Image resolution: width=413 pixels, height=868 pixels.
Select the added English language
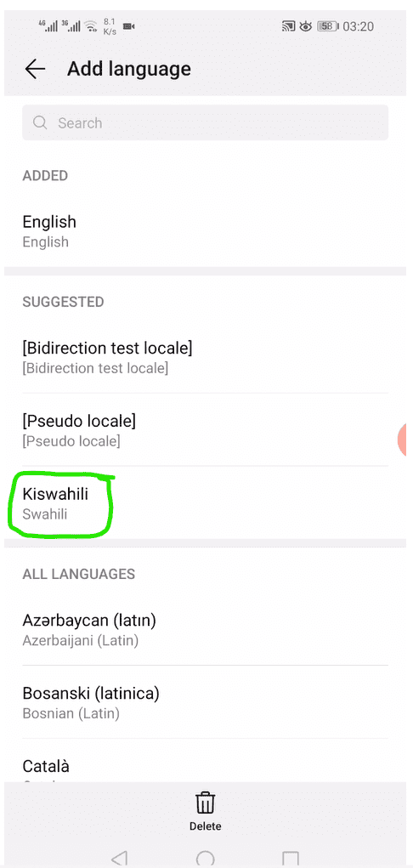click(206, 231)
